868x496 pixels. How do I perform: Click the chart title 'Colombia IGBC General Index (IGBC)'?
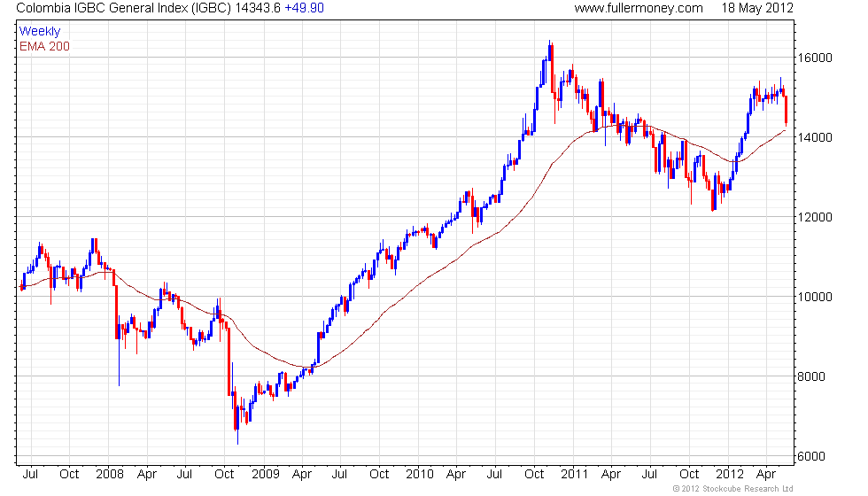pyautogui.click(x=123, y=8)
